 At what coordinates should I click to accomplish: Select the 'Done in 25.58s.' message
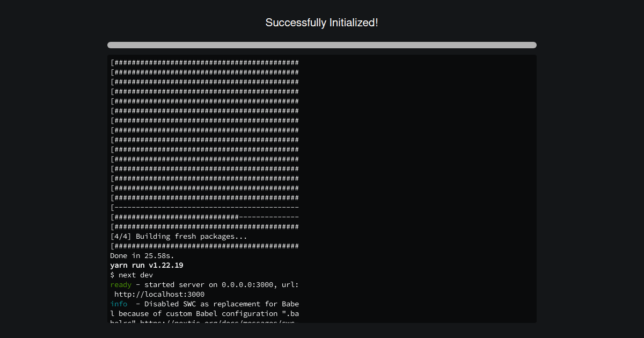pyautogui.click(x=142, y=255)
